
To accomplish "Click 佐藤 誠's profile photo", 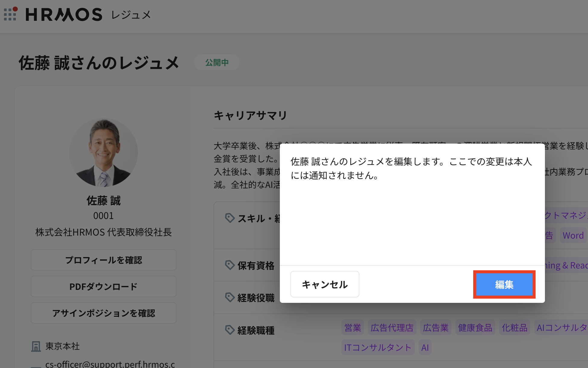I will point(103,152).
